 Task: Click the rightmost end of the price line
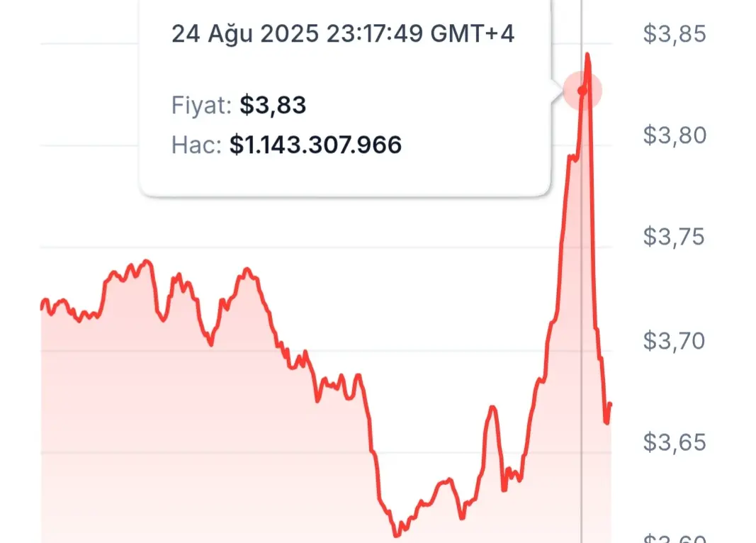[610, 404]
